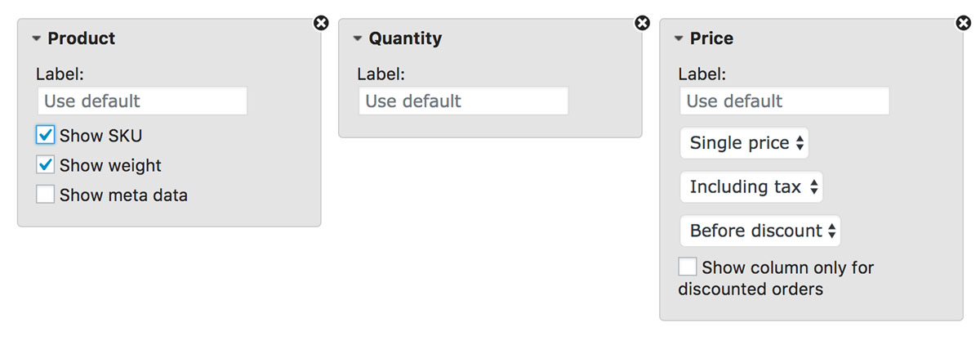The height and width of the screenshot is (341, 980).
Task: Collapse the Product panel triangle
Action: [x=37, y=38]
